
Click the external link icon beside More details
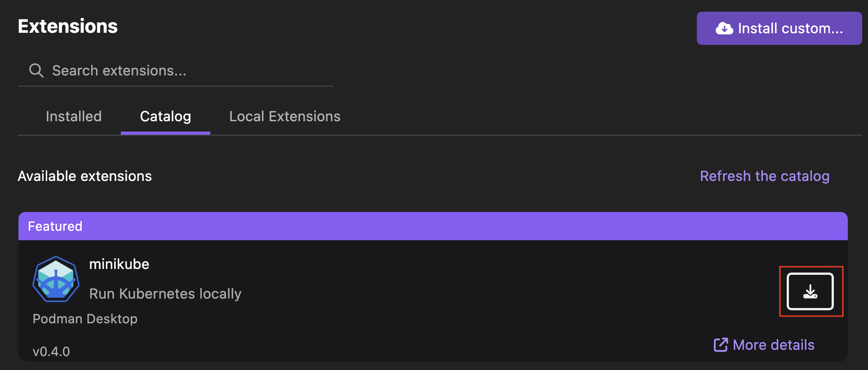click(x=721, y=344)
